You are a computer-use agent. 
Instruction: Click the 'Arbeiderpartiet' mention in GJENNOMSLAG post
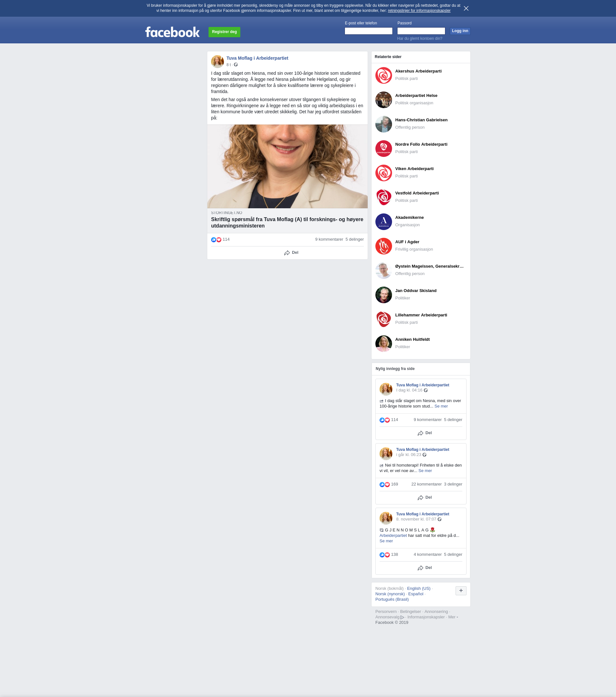pos(393,535)
